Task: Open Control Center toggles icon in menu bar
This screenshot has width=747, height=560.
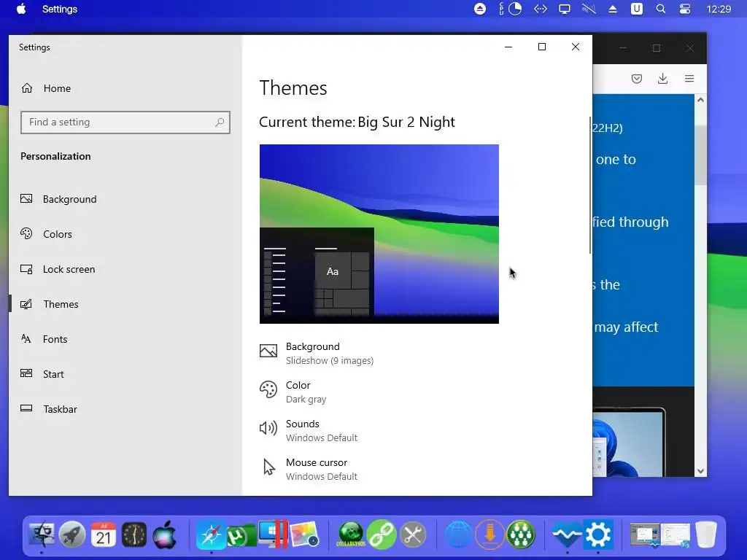Action: [x=684, y=9]
